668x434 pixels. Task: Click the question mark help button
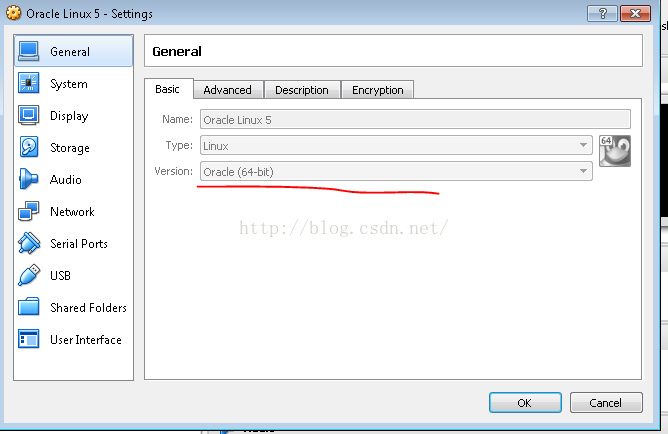602,14
